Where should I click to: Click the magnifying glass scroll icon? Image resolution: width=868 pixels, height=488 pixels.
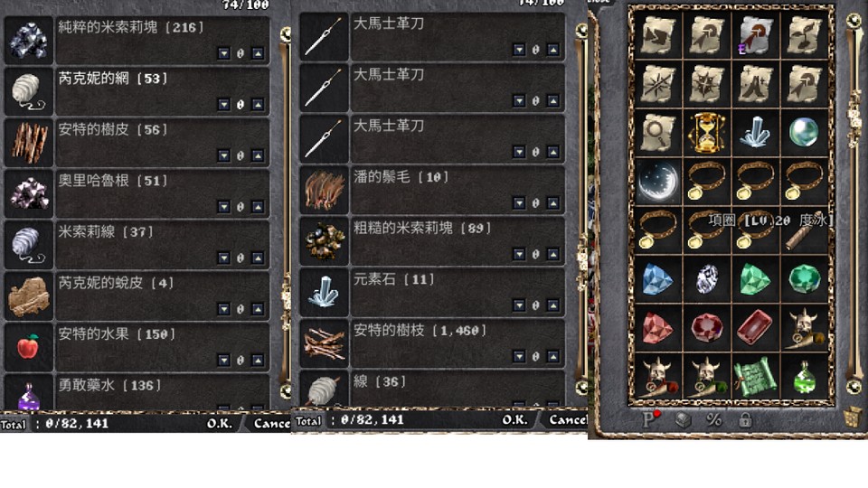(x=657, y=133)
